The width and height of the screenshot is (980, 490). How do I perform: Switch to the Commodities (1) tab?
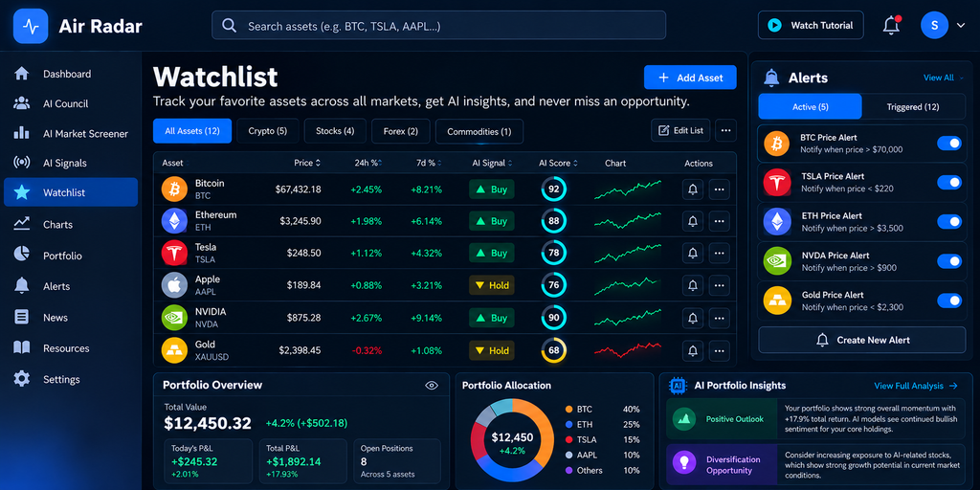click(479, 131)
